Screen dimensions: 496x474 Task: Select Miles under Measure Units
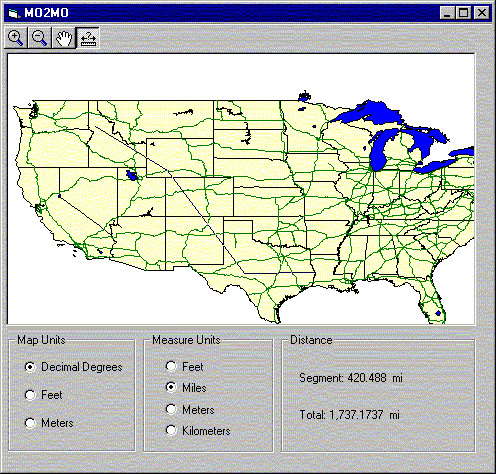(x=186, y=388)
